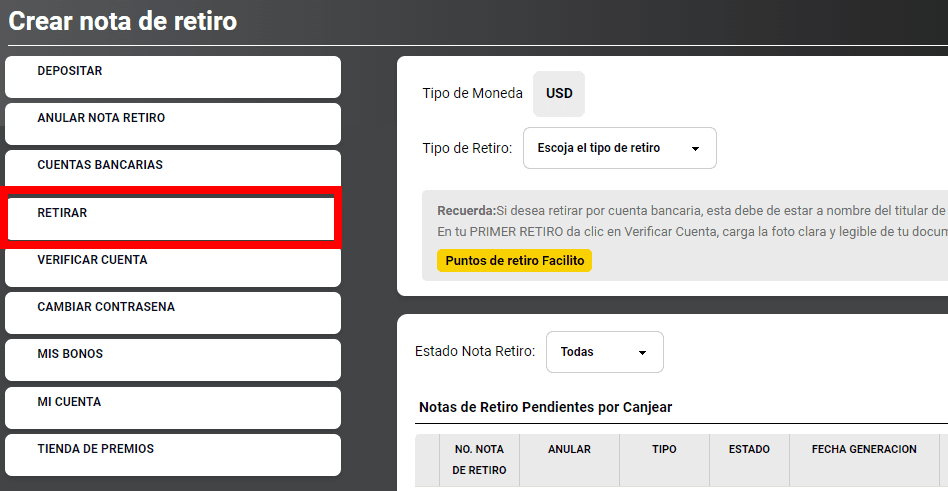
Task: View MIS BONOS section
Action: 173,360
